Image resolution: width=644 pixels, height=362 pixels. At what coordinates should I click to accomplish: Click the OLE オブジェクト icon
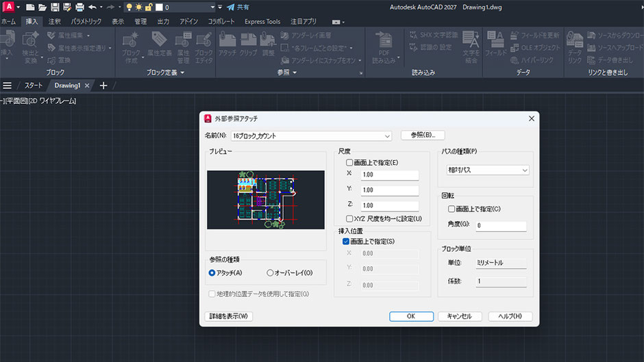pyautogui.click(x=515, y=48)
